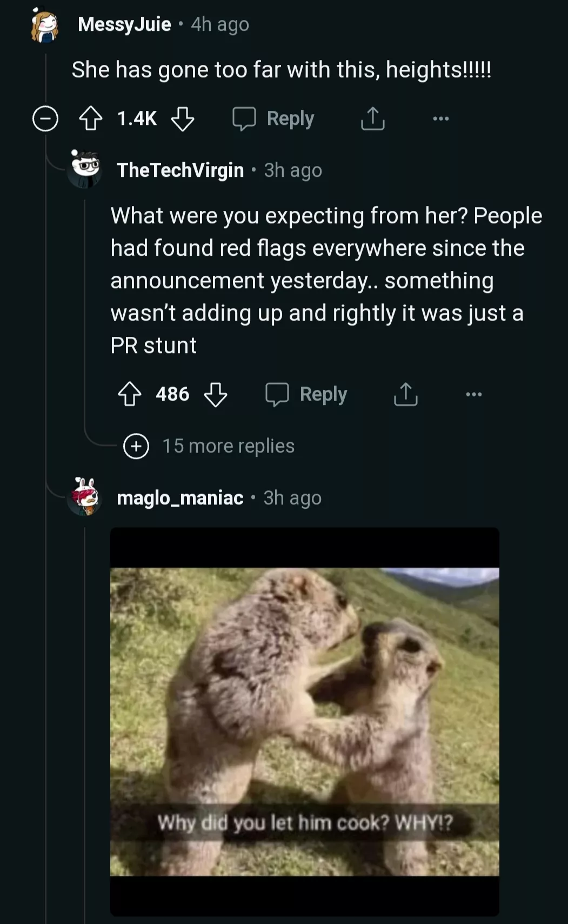Open the marmot meme image
The height and width of the screenshot is (924, 568).
click(x=304, y=721)
